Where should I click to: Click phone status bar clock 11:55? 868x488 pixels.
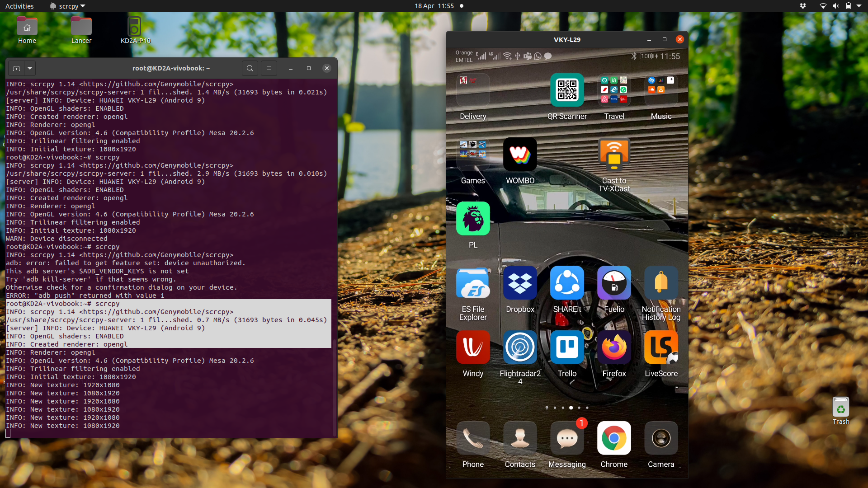(670, 56)
